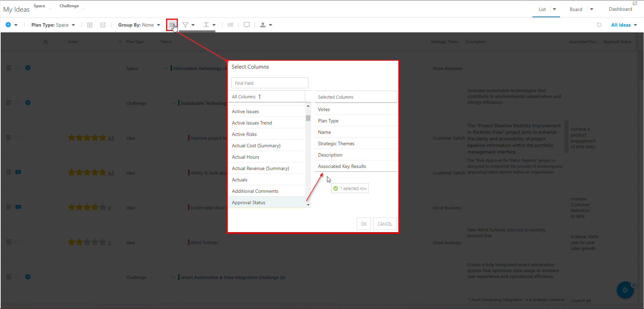Click the chat assistant bot icon
Screen dimensions: 644x309
coord(625,290)
